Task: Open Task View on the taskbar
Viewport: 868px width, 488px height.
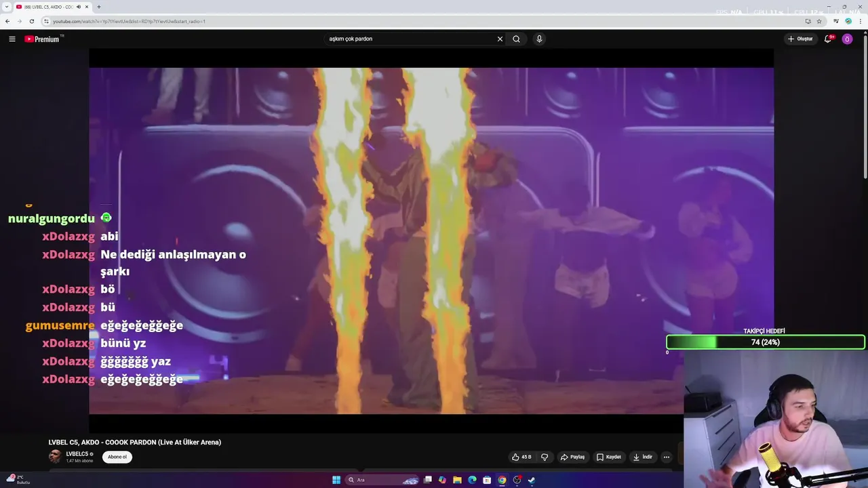Action: coord(428,480)
